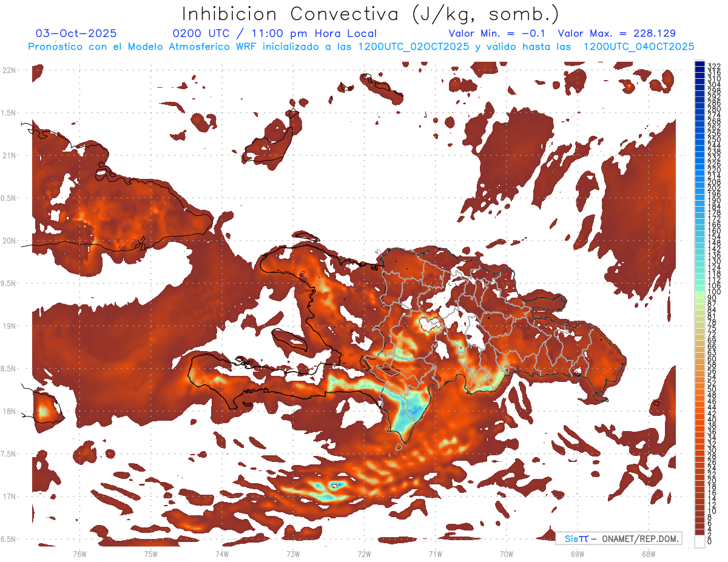
Task: Click "0200 UTC / 11:00 pm Hora Local" text
Action: (x=275, y=33)
